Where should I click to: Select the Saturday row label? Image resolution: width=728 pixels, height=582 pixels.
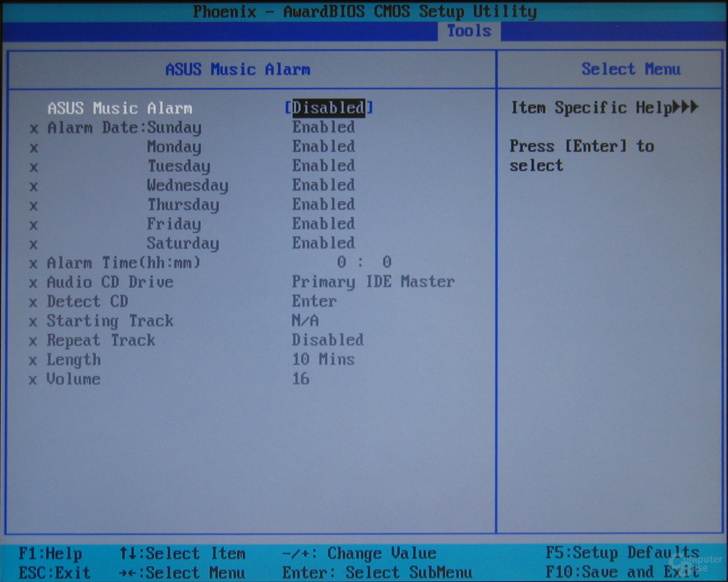coord(183,244)
